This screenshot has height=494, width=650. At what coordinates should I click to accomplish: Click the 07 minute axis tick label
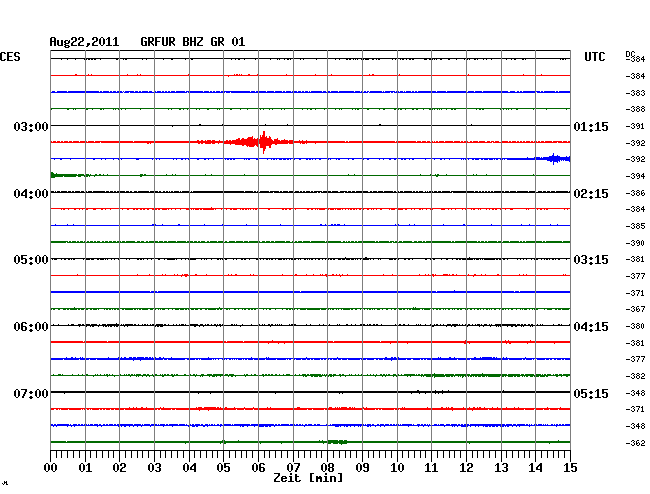click(x=293, y=468)
